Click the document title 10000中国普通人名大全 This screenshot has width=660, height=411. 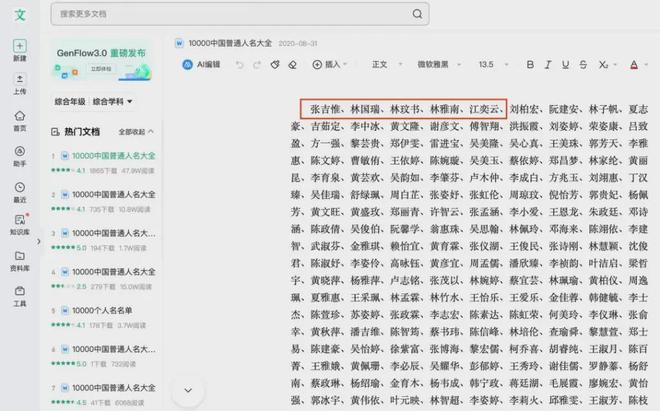230,43
